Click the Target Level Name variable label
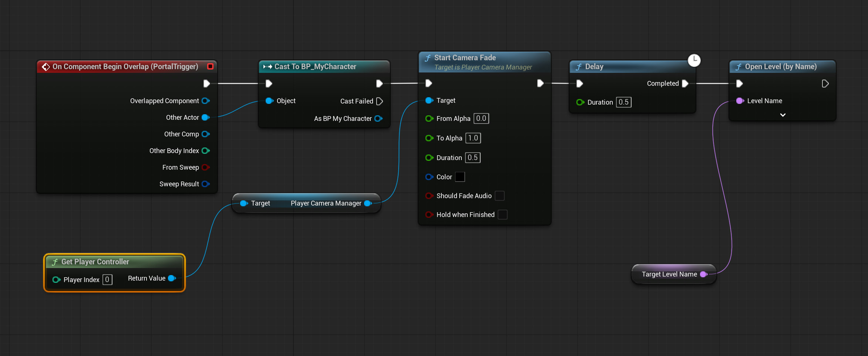This screenshot has height=356, width=868. point(669,274)
